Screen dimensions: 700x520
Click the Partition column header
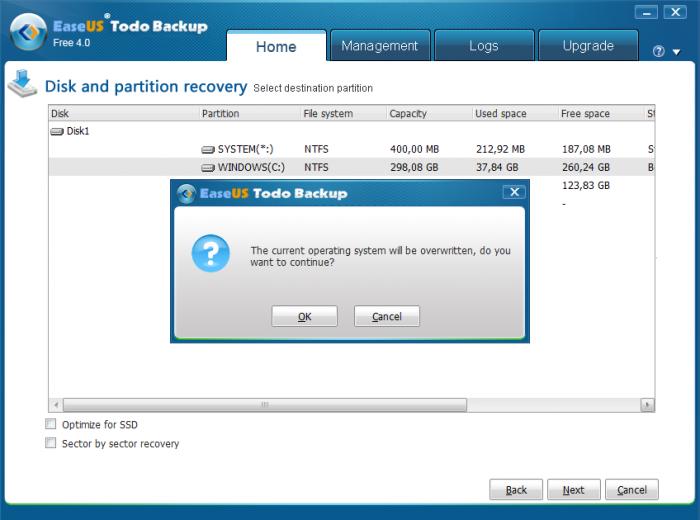[250, 113]
